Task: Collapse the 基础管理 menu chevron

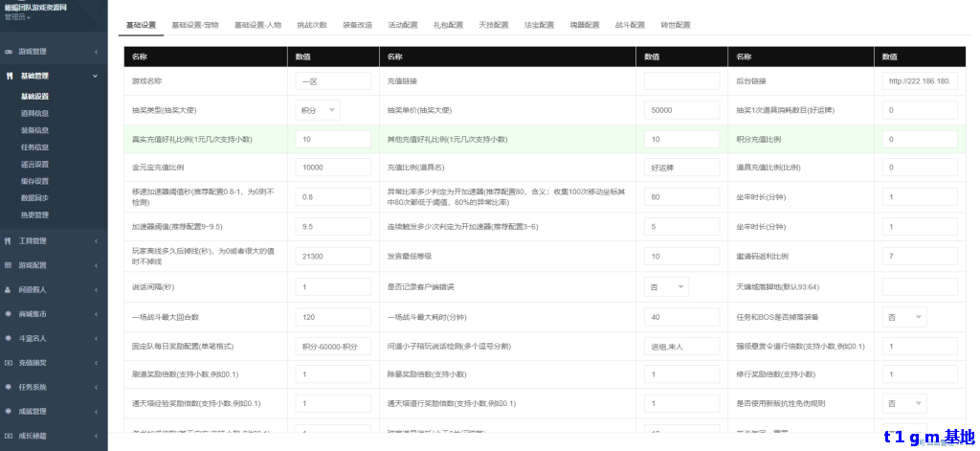Action: [95, 75]
